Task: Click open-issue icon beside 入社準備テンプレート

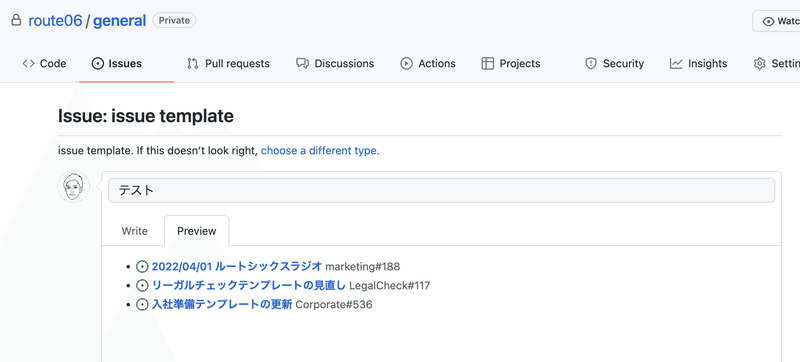Action: click(x=142, y=305)
